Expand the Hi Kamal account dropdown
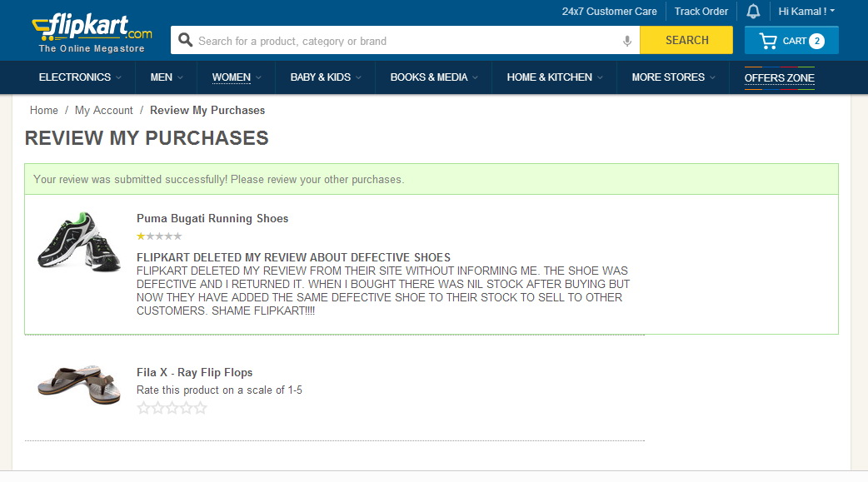The width and height of the screenshot is (868, 482). click(806, 12)
